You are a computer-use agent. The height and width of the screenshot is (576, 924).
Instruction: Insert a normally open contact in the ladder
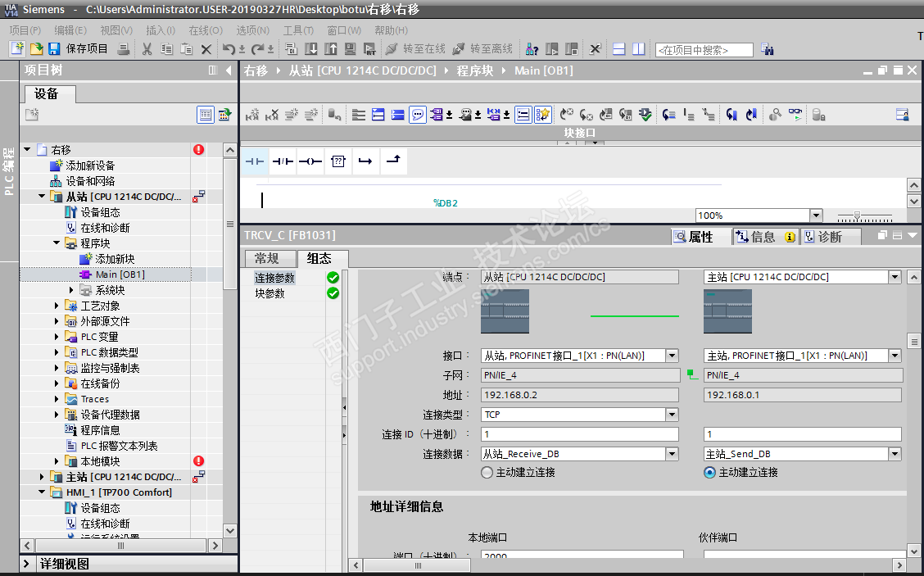click(255, 161)
